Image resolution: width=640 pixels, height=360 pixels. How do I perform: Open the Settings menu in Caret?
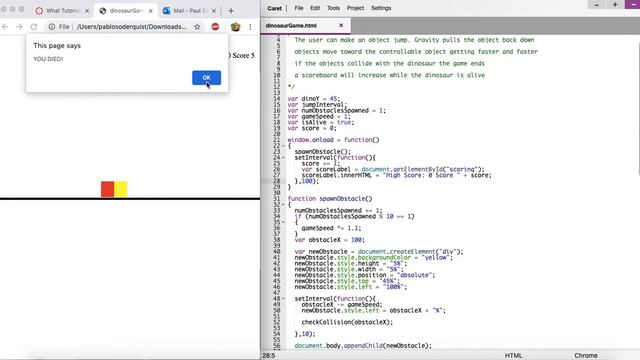(381, 8)
